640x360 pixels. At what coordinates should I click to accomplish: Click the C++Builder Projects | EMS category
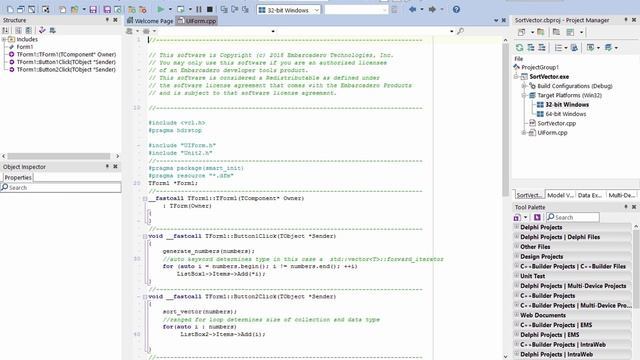tap(573, 325)
